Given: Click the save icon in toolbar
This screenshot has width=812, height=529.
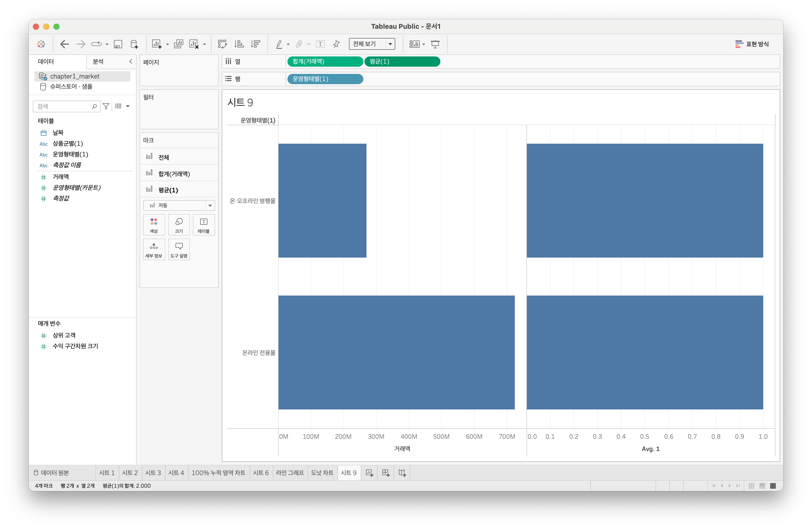Looking at the screenshot, I should (118, 44).
